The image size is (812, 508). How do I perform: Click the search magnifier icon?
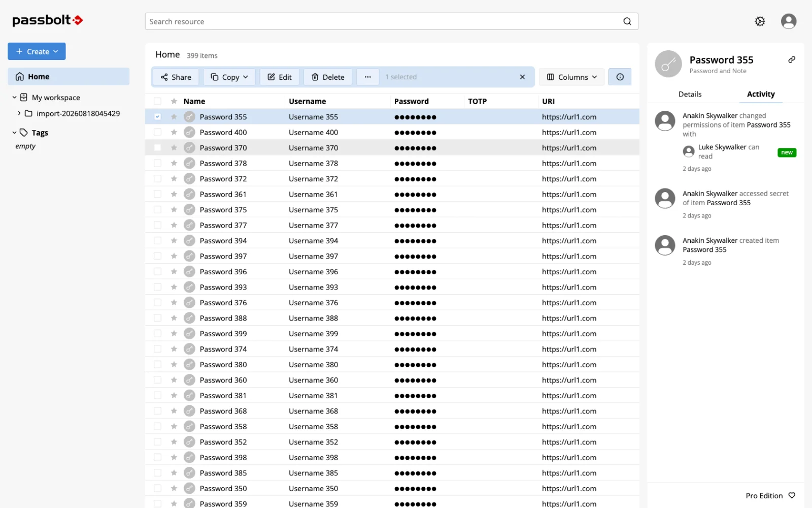point(627,21)
